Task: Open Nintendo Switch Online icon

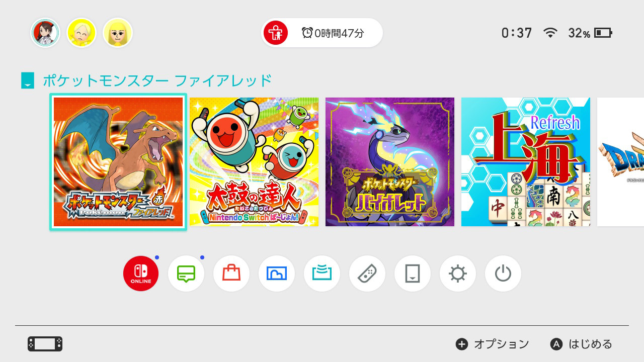Action: tap(141, 274)
